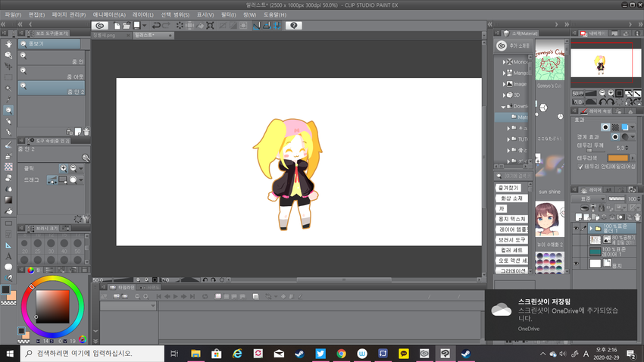Open the layer blending mode dropdown
The width and height of the screenshot is (644, 362).
coord(589,198)
